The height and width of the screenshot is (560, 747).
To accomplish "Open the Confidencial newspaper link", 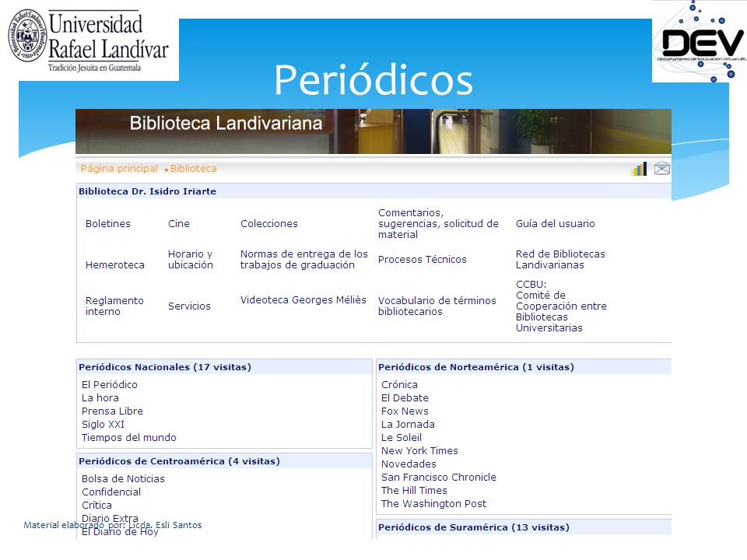I will point(111,492).
